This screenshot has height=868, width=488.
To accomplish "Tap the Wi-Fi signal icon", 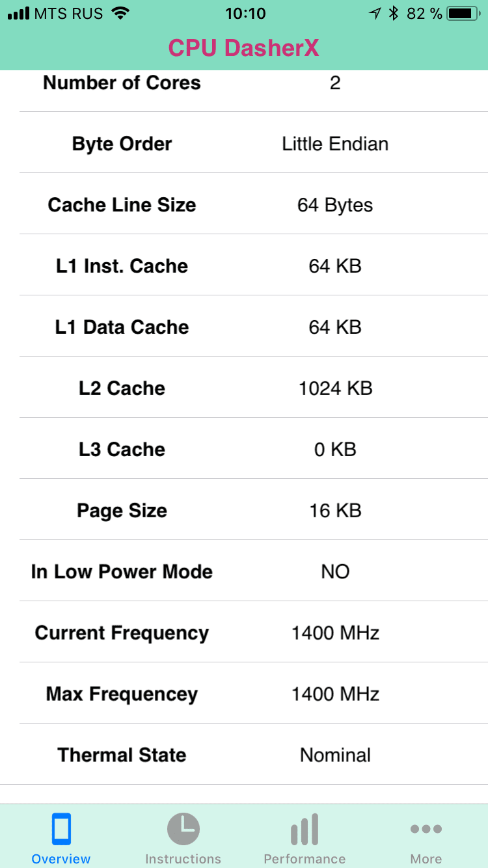I will tap(120, 13).
